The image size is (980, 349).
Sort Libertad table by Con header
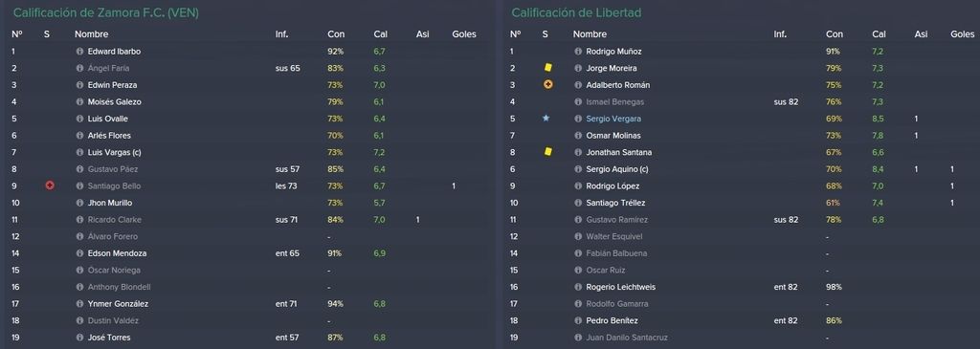[835, 34]
